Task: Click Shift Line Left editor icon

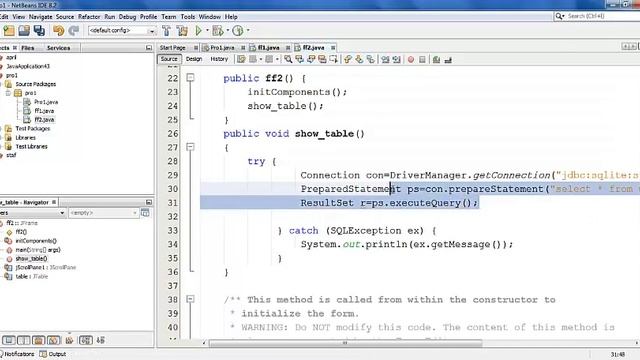Action: tap(385, 60)
